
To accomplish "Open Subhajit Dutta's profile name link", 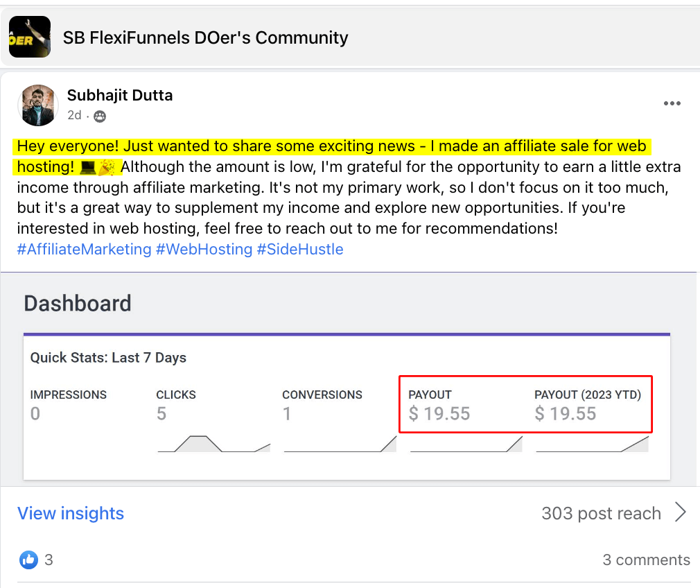I will [x=120, y=95].
